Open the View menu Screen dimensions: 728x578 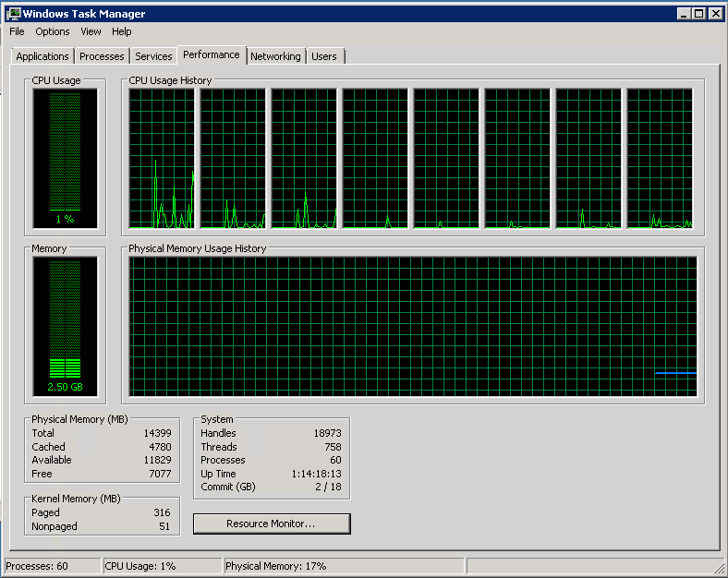(91, 31)
